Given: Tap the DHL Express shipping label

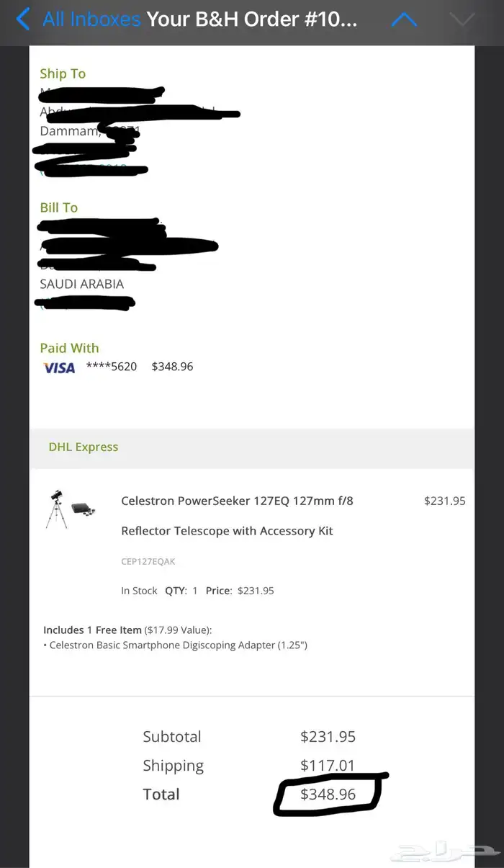Looking at the screenshot, I should [x=83, y=447].
